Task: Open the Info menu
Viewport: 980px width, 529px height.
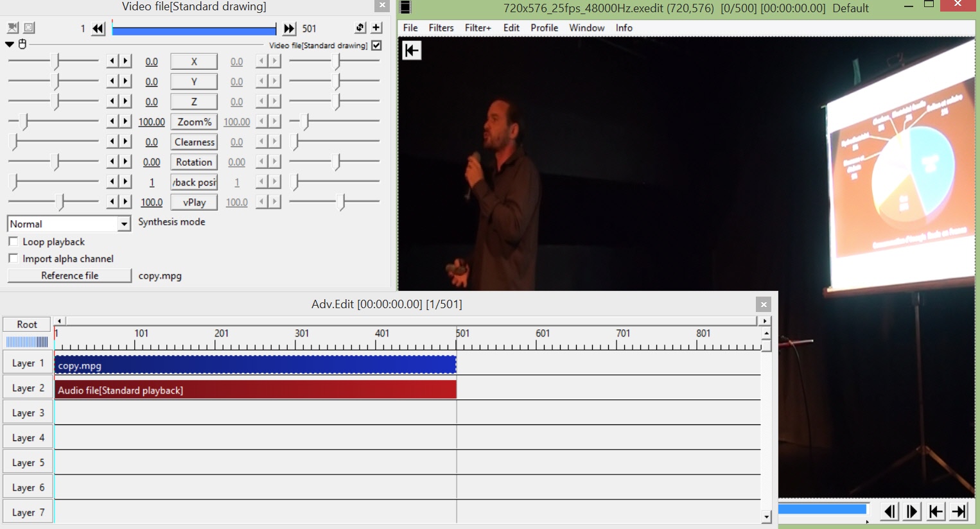Action: click(x=624, y=28)
